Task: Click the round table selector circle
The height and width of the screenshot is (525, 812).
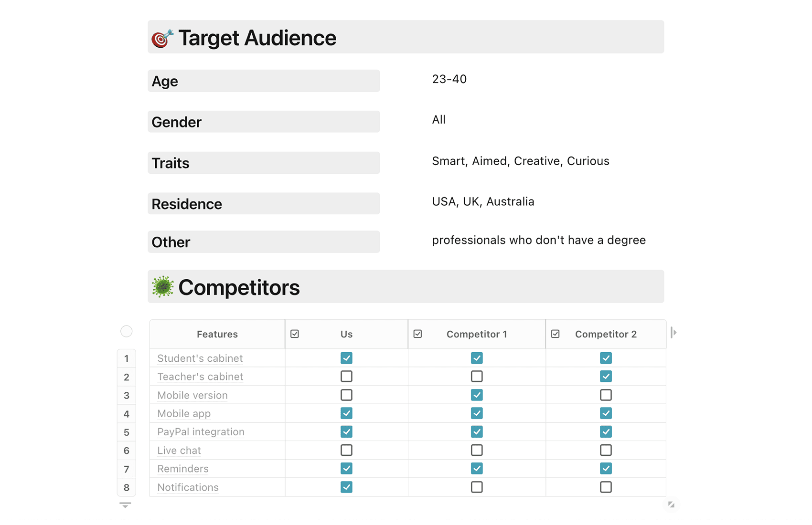Action: point(127,331)
